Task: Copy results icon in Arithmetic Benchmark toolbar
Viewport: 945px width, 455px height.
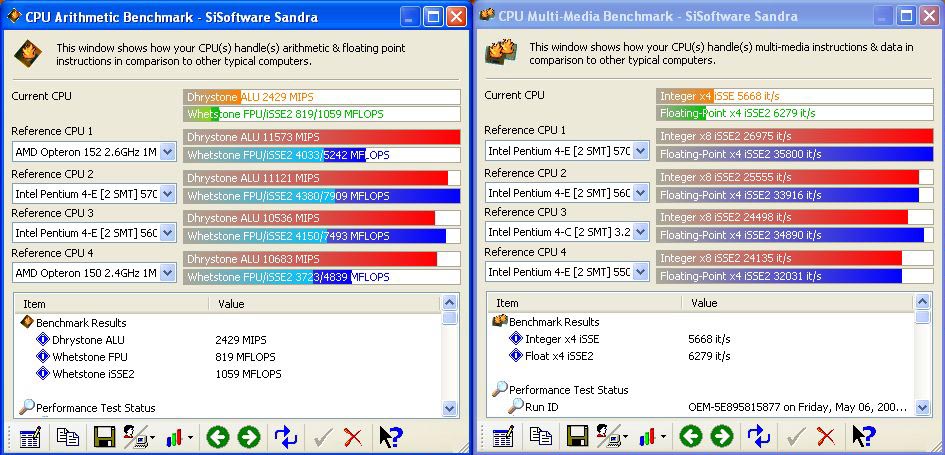Action: coord(68,436)
